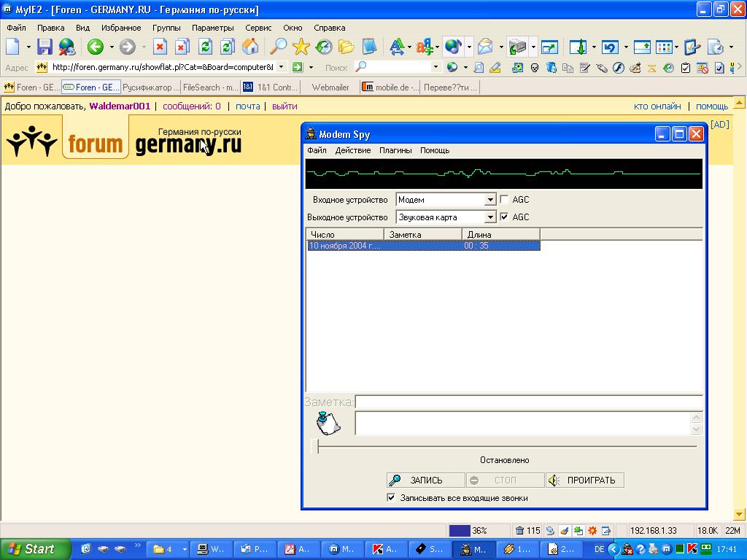The image size is (747, 560).
Task: Select the '10 ноября 2004' recording row
Action: (423, 246)
